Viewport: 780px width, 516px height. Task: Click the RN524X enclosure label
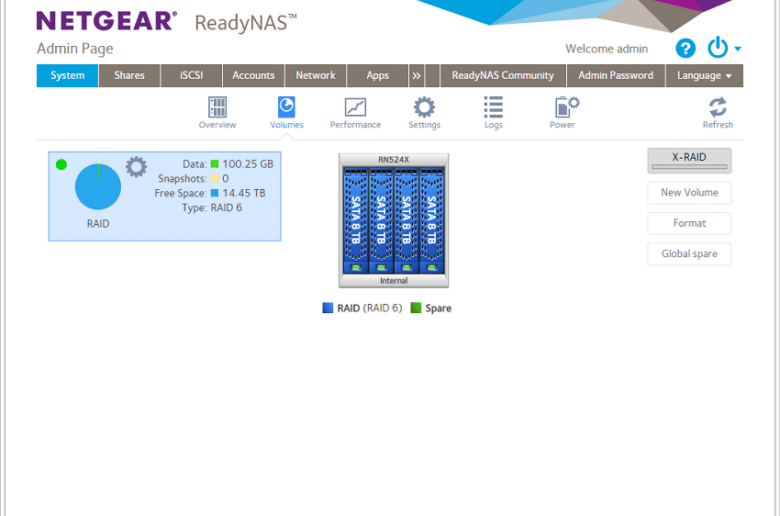tap(393, 160)
